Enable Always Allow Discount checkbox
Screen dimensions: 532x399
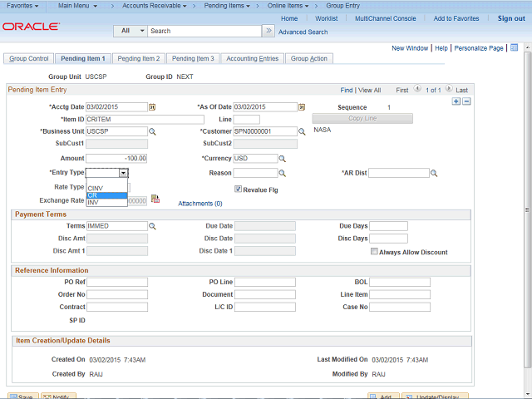(374, 252)
